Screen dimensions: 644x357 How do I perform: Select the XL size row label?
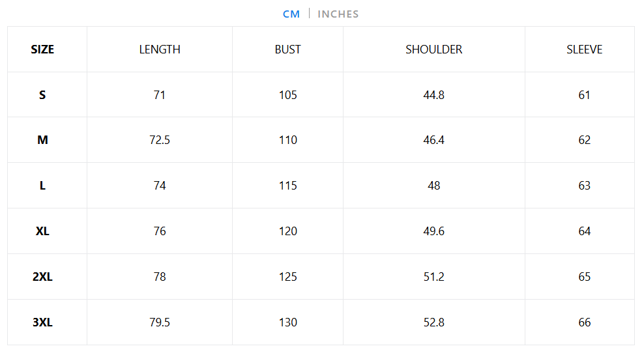[42, 231]
